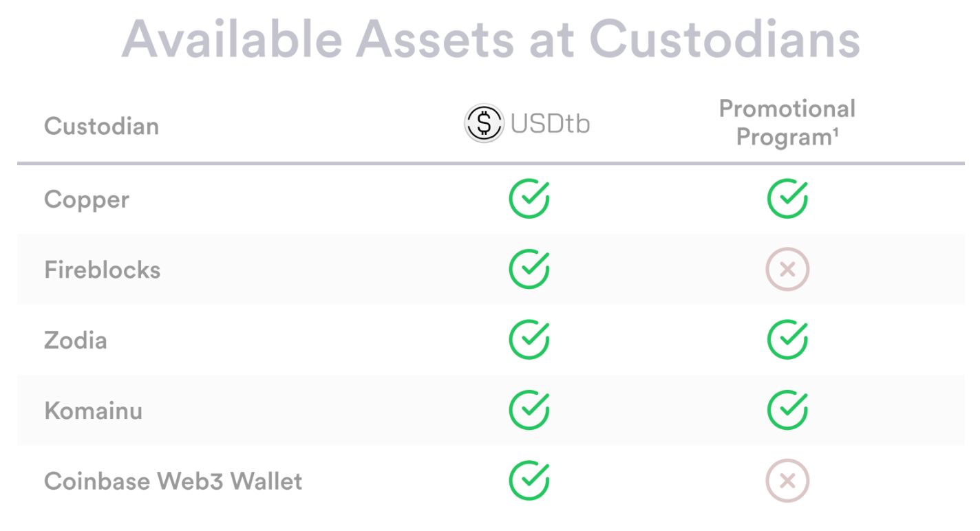980x531 pixels.
Task: Select the Zodia custodian row label
Action: [x=76, y=340]
